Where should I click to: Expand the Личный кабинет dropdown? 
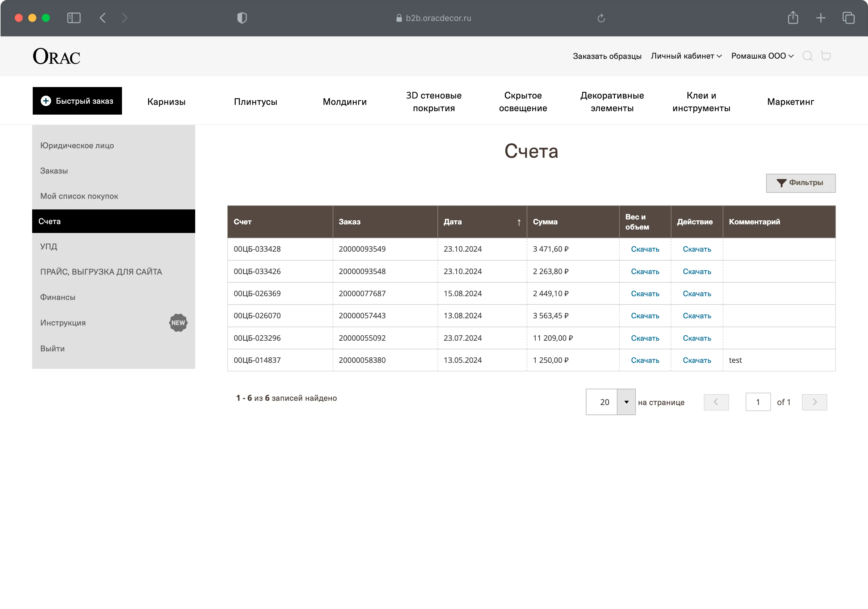pyautogui.click(x=686, y=56)
